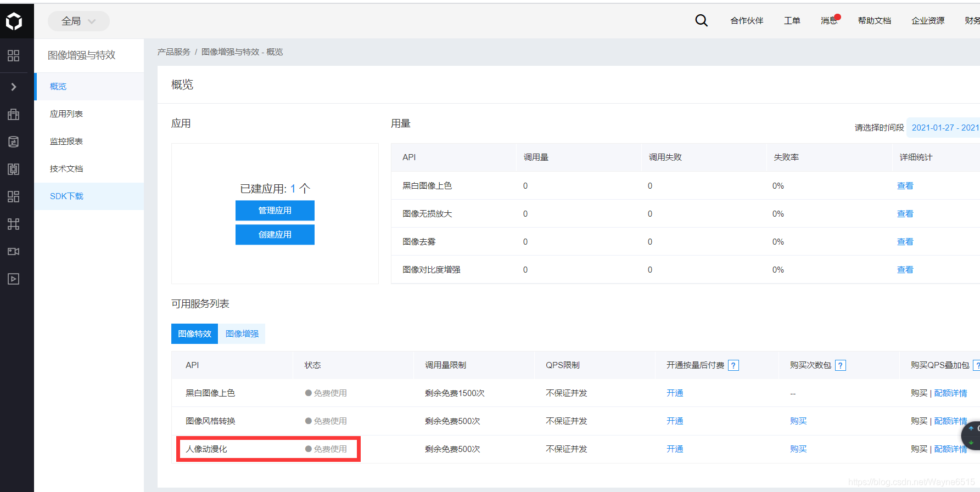980x492 pixels.
Task: Click the search magnifier icon
Action: (x=701, y=21)
